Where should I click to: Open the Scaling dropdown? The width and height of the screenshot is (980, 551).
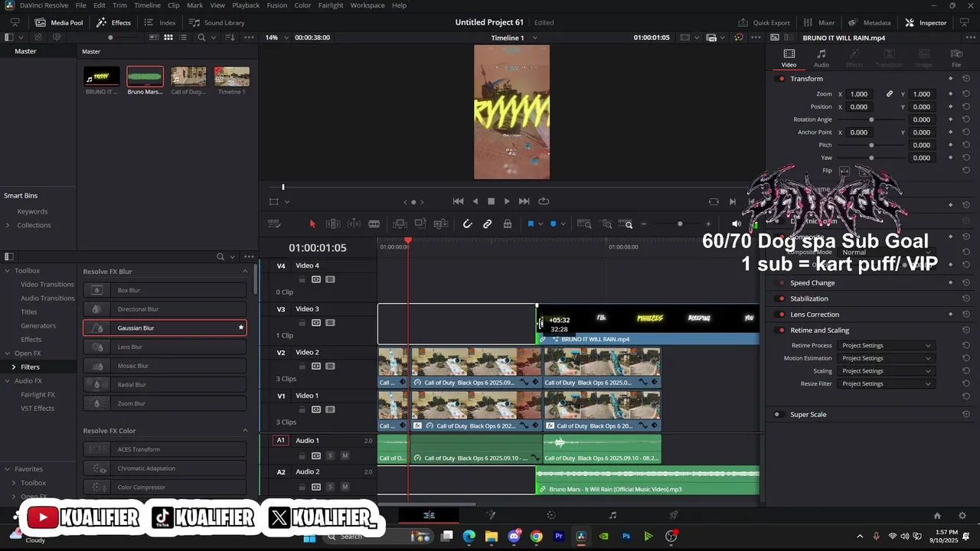coord(886,371)
